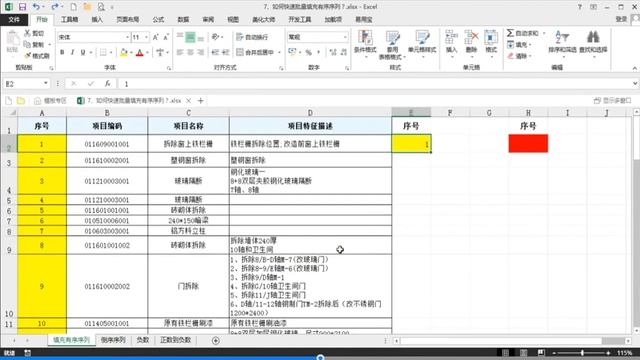Click the 清除 clear button
Screen dimensions: 640x360
(518, 56)
